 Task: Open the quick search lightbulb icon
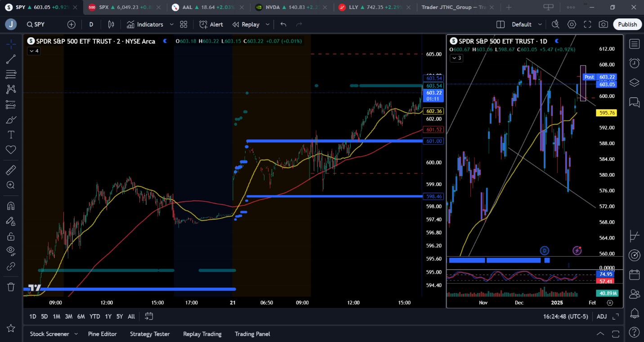click(555, 24)
